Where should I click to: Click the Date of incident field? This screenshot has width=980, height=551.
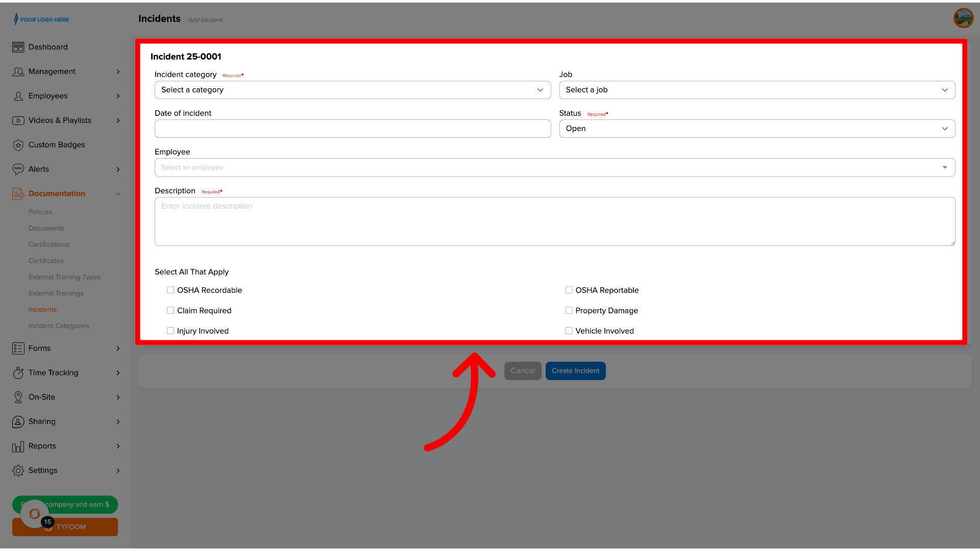353,129
